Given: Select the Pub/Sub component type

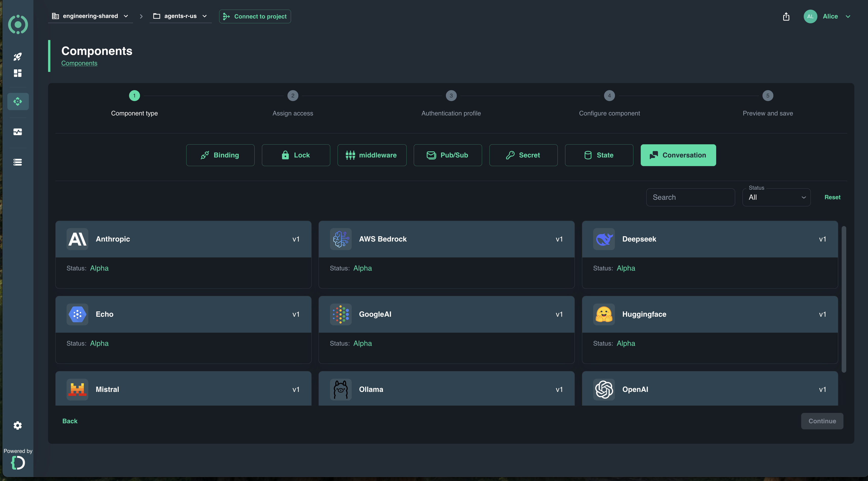Looking at the screenshot, I should coord(447,155).
